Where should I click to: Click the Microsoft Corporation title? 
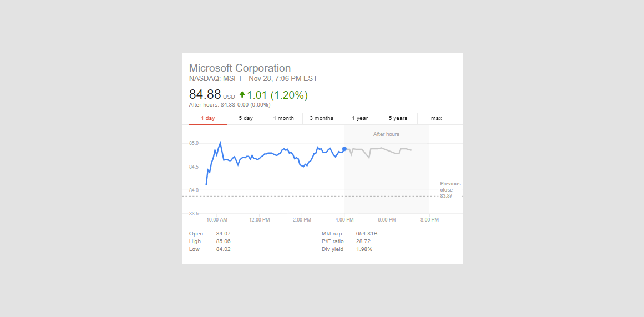(240, 68)
